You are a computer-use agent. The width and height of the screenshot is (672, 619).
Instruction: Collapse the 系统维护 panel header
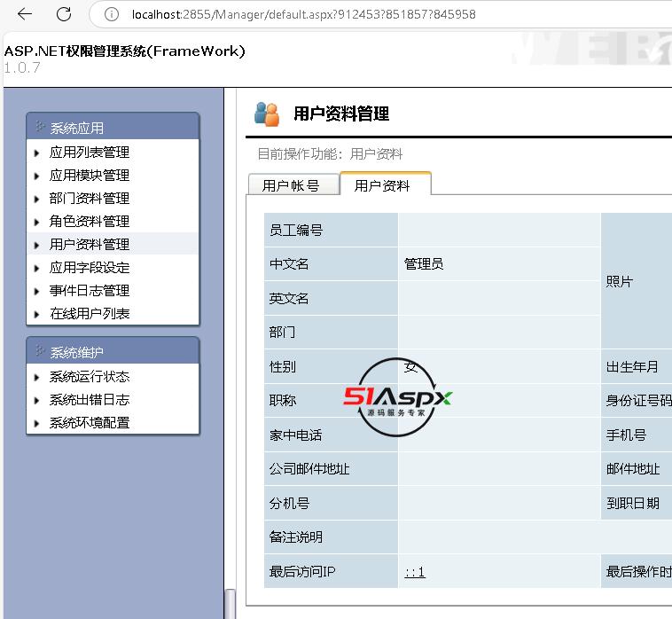[x=113, y=351]
